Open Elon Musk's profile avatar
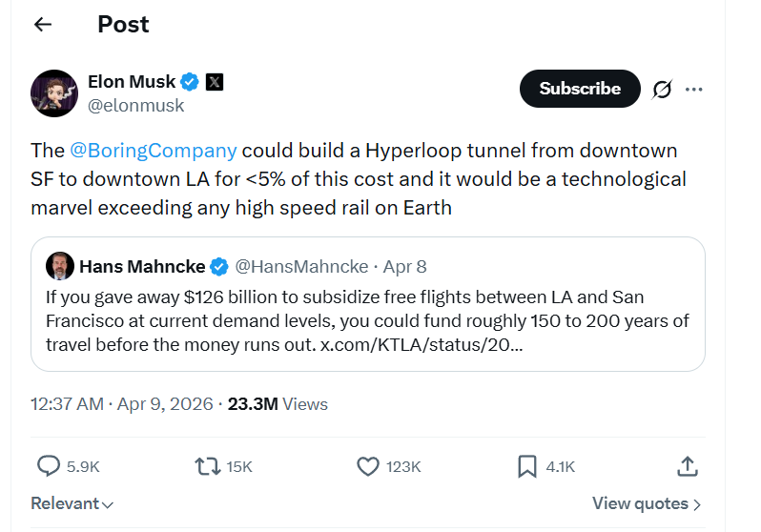The image size is (761, 532). (54, 93)
